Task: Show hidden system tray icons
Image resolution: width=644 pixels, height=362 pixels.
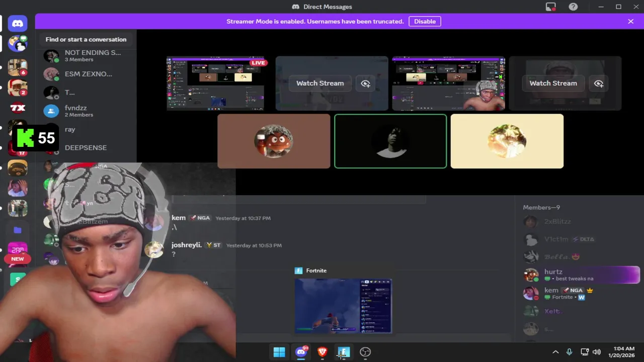Action: pos(555,352)
